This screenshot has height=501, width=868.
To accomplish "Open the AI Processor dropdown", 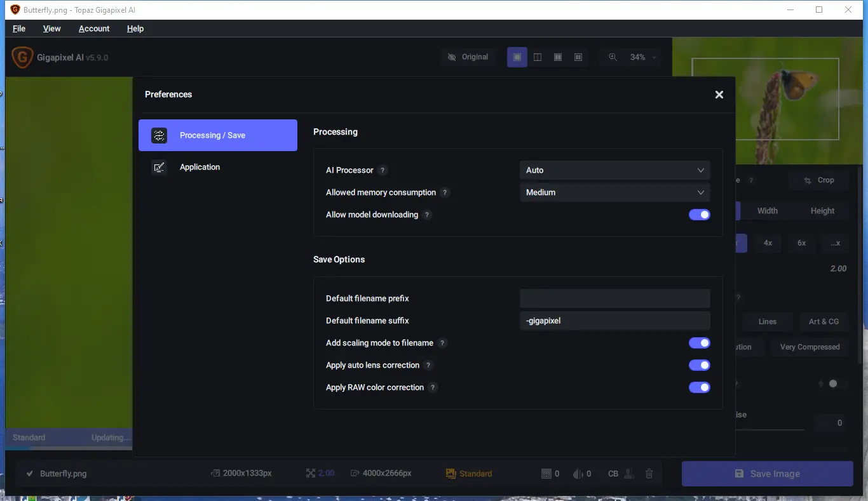I will 615,170.
